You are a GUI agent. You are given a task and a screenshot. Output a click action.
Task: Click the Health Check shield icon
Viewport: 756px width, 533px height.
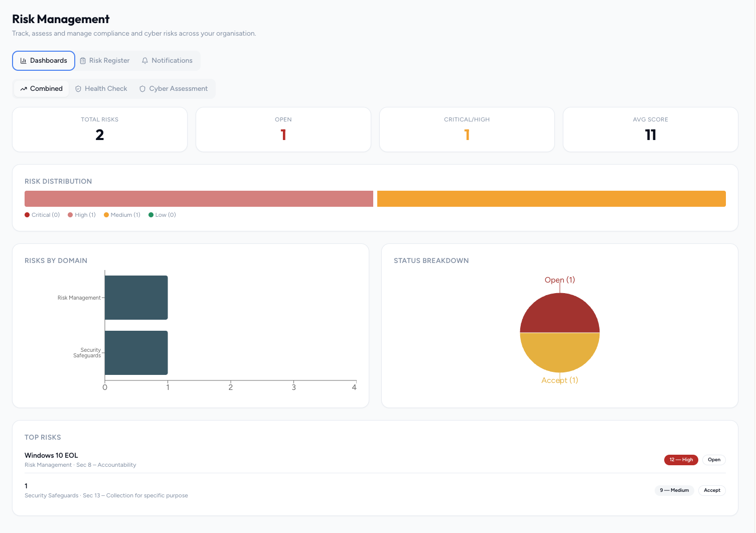(x=78, y=89)
